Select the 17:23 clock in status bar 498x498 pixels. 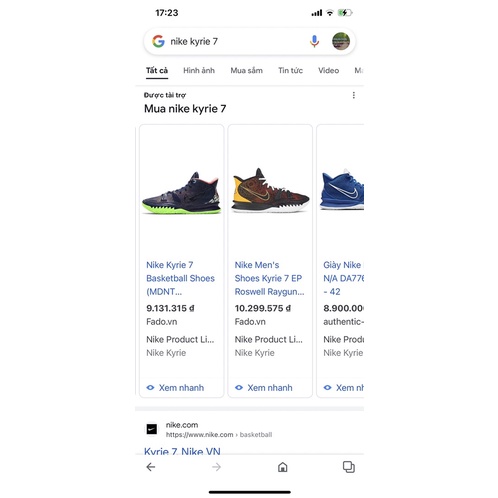(167, 13)
